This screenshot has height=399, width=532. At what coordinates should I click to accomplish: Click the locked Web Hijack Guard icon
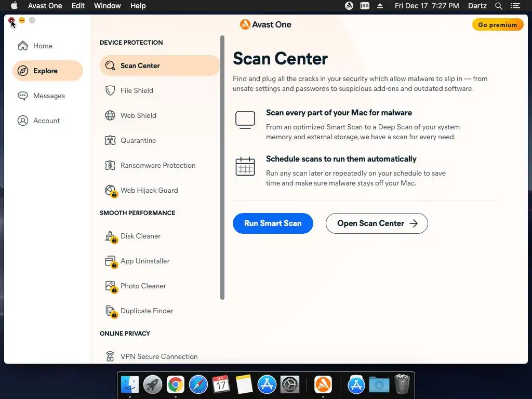point(111,191)
